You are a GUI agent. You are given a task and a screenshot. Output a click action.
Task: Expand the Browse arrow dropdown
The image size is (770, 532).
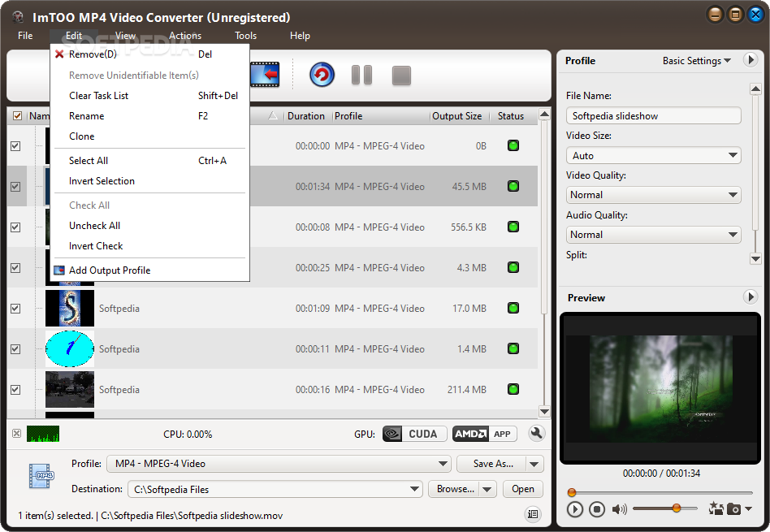tap(487, 489)
